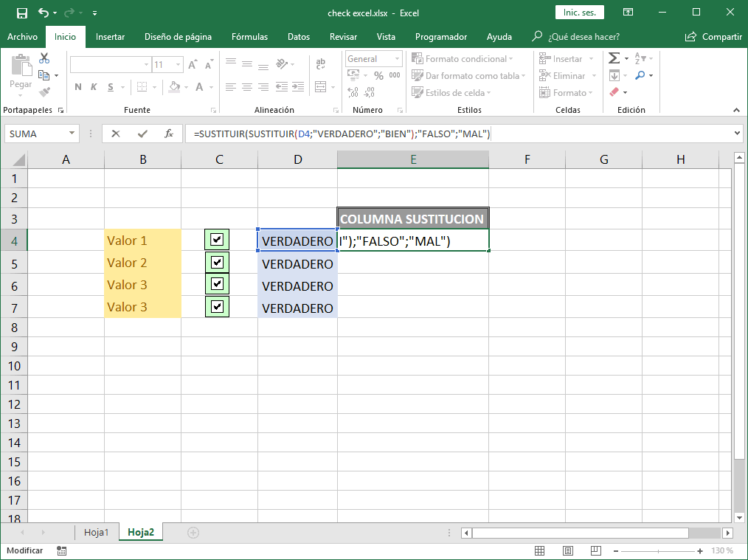Click the Autosuma sigma icon

coord(615,58)
